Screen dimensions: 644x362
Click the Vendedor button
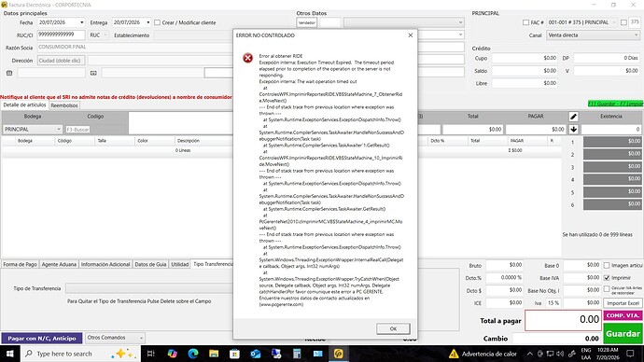[x=307, y=22]
